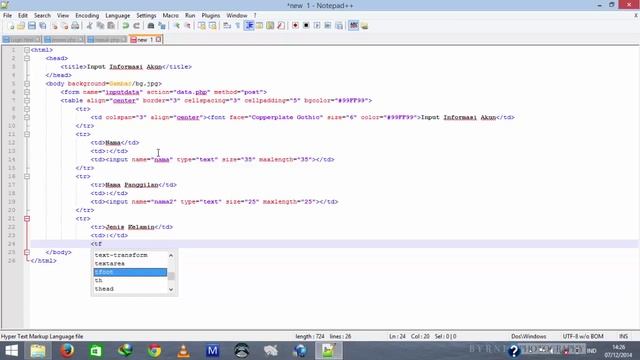Click the Save recorded macro icon
The width and height of the screenshot is (640, 360).
[x=339, y=26]
